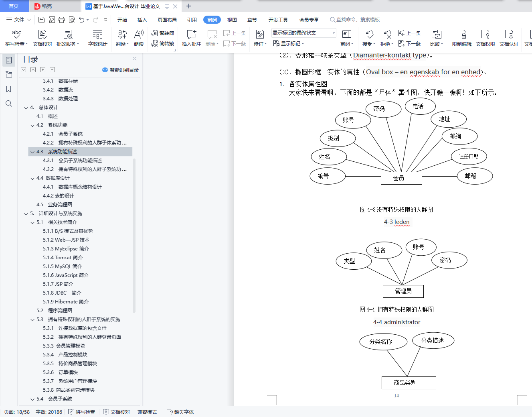Switch to the 视图 ribbon tab
The height and width of the screenshot is (417, 532).
click(x=232, y=20)
